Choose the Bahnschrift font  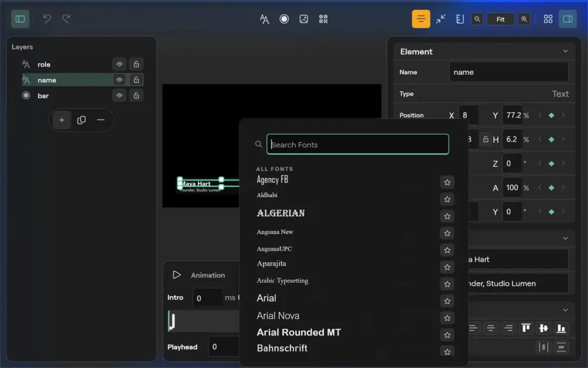click(282, 348)
